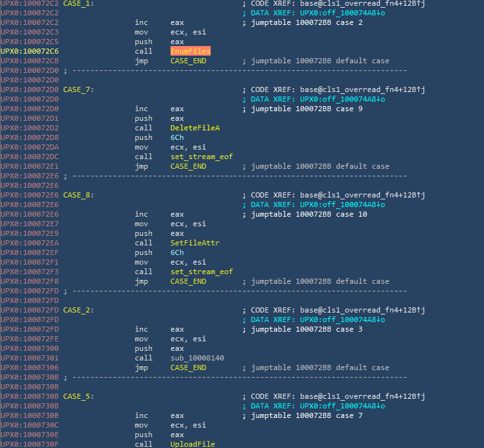Click CASE_END jump target after EnumFiles
Viewport: 484px width, 448px height.
point(188,61)
